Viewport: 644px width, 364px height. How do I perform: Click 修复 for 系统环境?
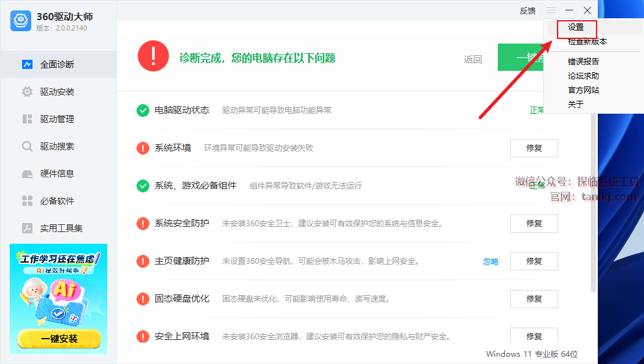[x=534, y=148]
